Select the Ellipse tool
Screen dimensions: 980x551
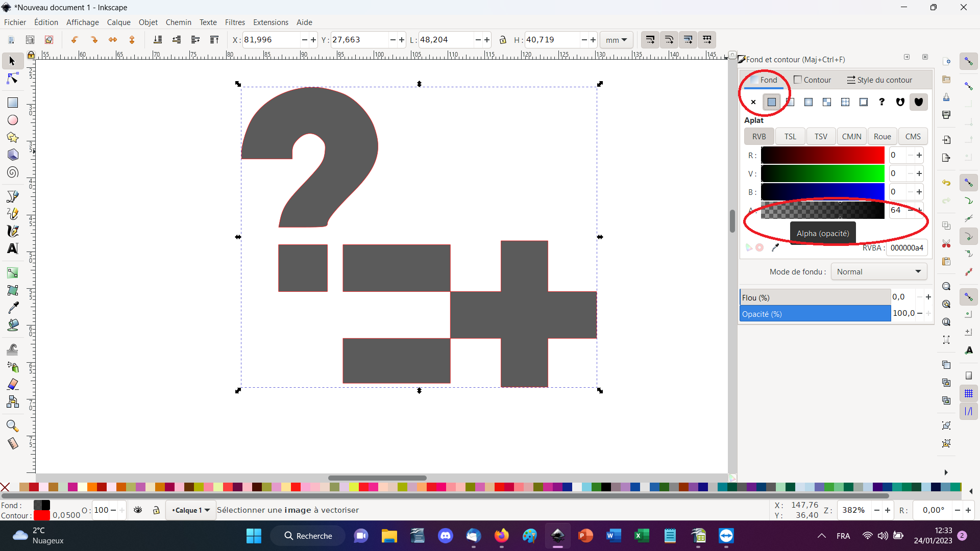click(x=13, y=120)
